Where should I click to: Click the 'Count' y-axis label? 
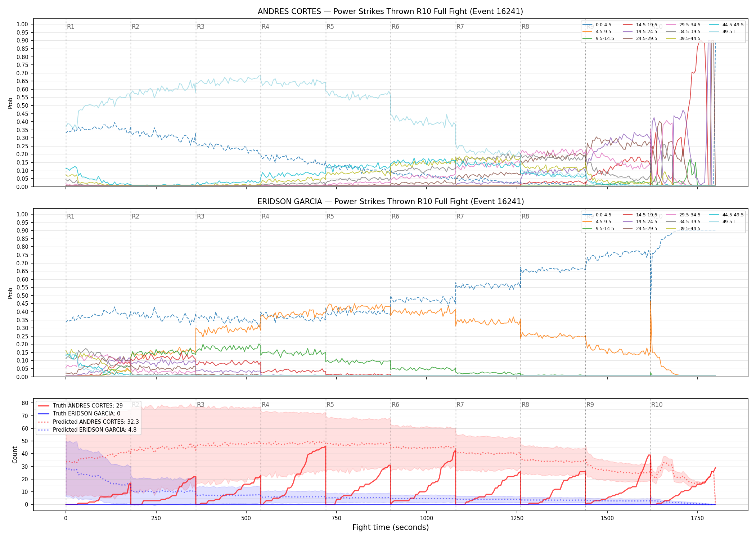tap(15, 455)
